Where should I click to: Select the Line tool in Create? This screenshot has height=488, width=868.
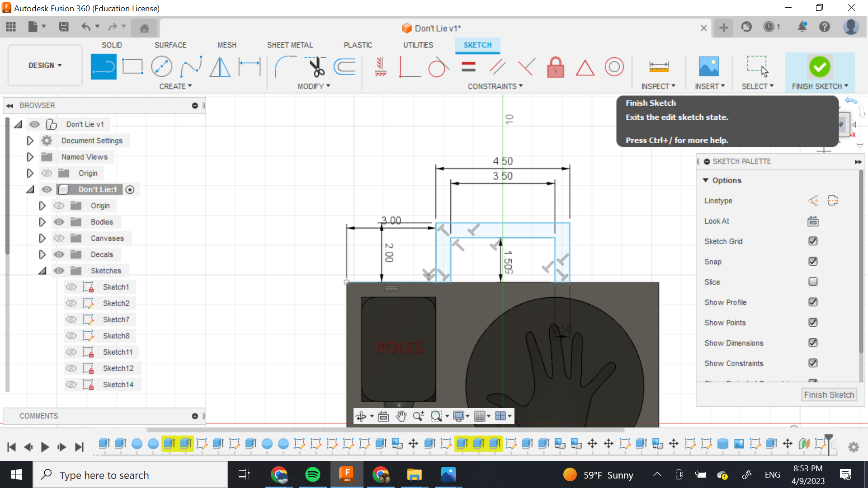point(104,67)
